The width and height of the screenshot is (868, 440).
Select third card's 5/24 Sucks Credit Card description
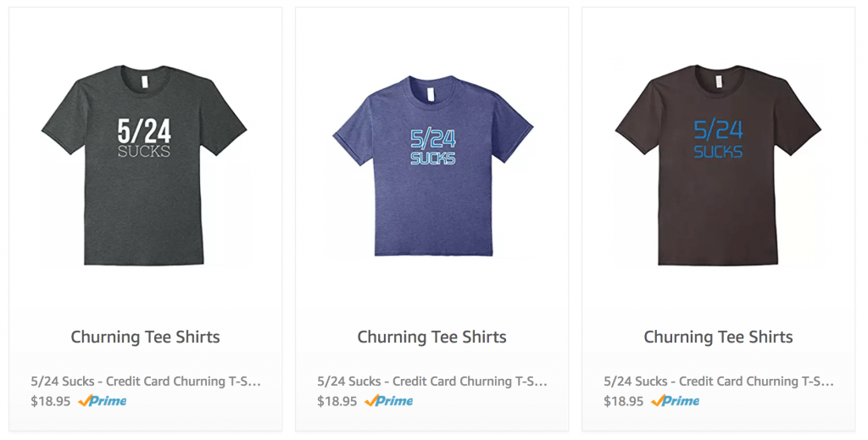click(x=719, y=382)
